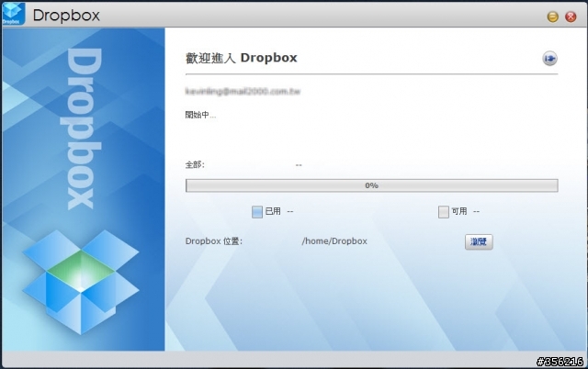Click the blurred account email address
The height and width of the screenshot is (369, 588).
coord(243,92)
